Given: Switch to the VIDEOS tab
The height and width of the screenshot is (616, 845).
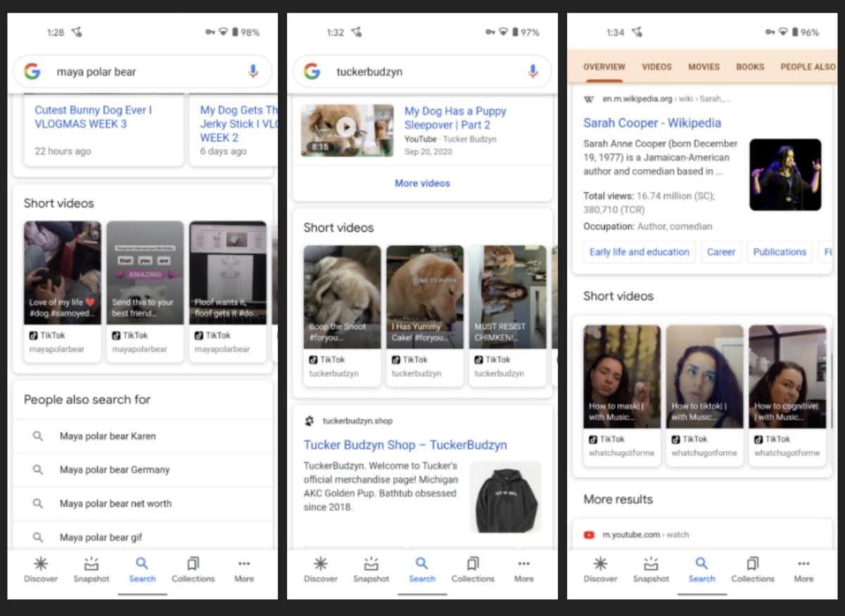Looking at the screenshot, I should [x=656, y=67].
